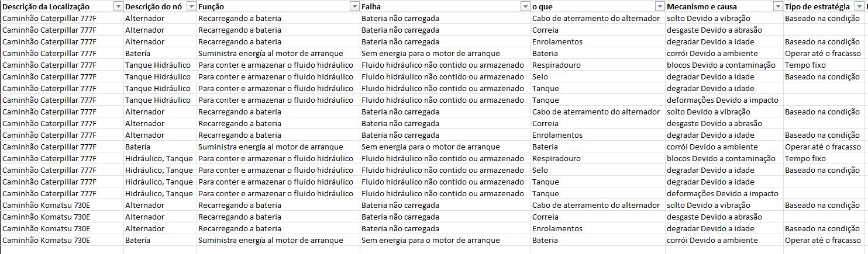Select first Operar até o fracasso cell
Screen dimensions: 868x254
[825, 53]
